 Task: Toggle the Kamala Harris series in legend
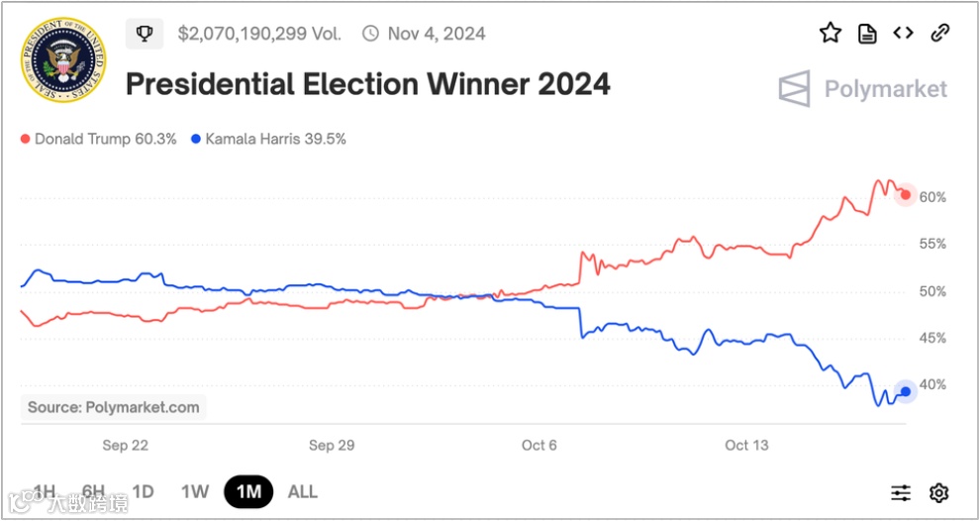point(268,140)
